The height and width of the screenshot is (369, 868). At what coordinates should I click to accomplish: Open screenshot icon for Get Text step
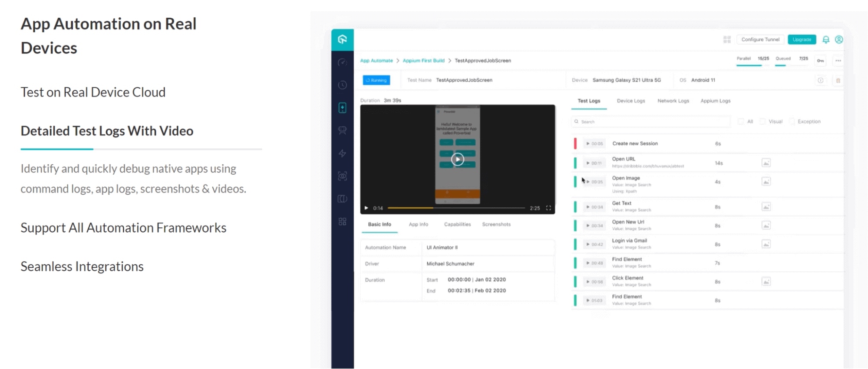[x=766, y=207]
